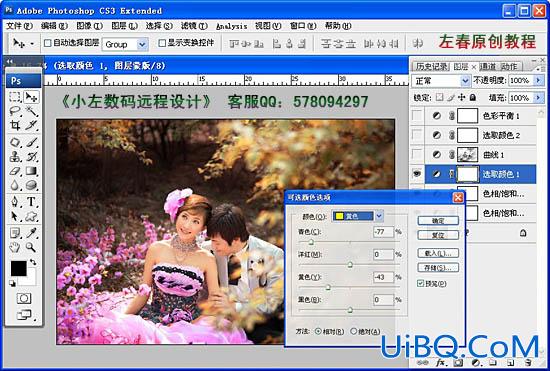Select the Pen tool

[15, 202]
